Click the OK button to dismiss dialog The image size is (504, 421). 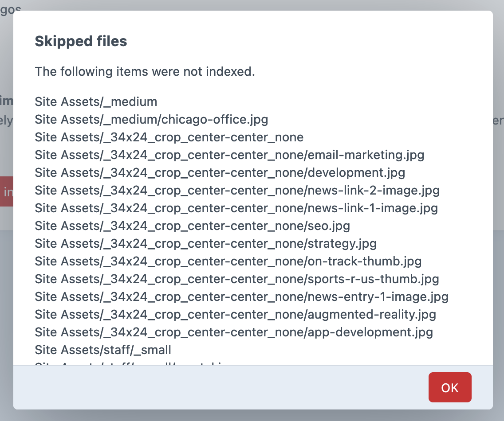point(450,387)
